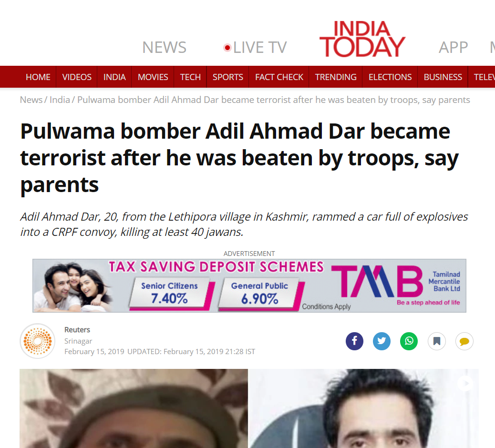Open the TMB tax saving deposit ad
The width and height of the screenshot is (495, 448).
coord(249,285)
